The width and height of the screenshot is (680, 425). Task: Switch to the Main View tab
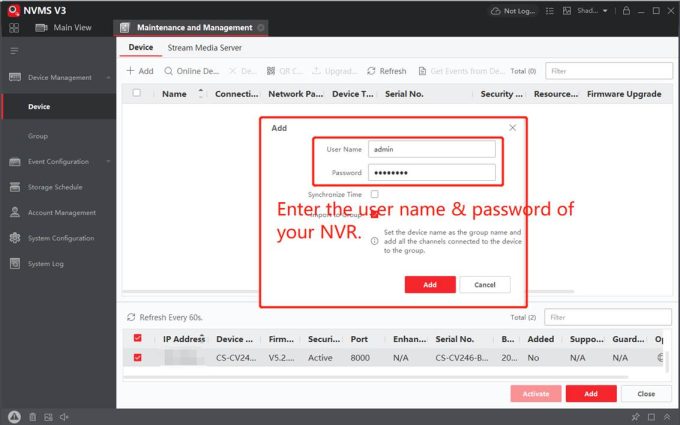pos(72,27)
